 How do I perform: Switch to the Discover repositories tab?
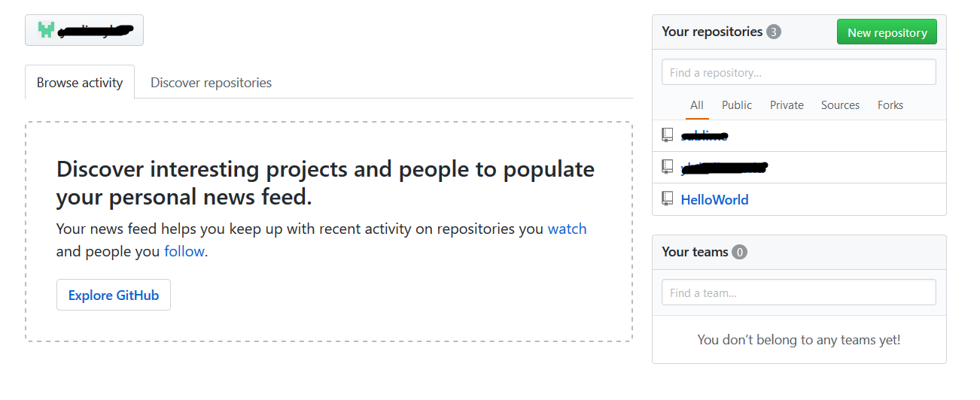211,83
